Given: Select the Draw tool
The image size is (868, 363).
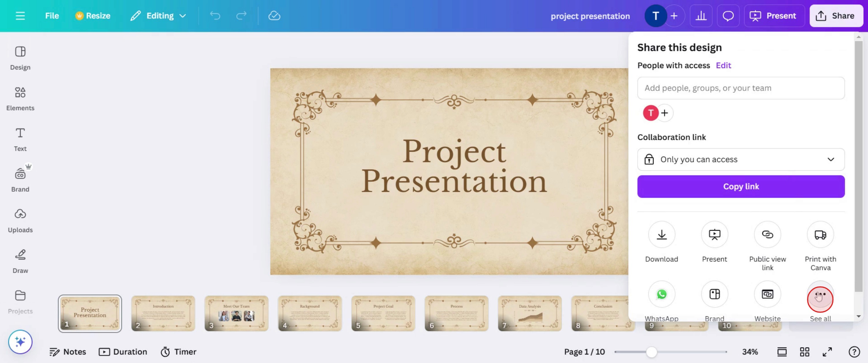Looking at the screenshot, I should [20, 261].
